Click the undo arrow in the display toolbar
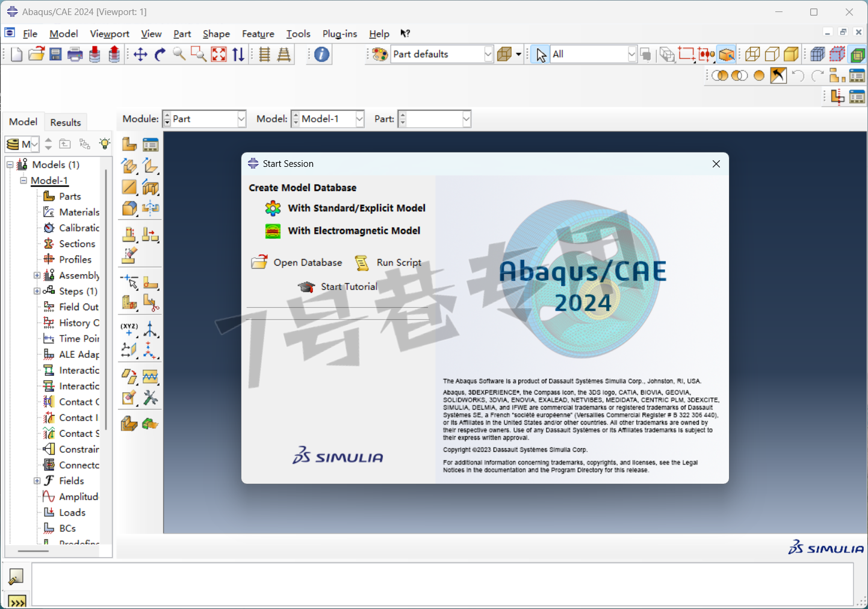The height and width of the screenshot is (609, 868). [798, 75]
